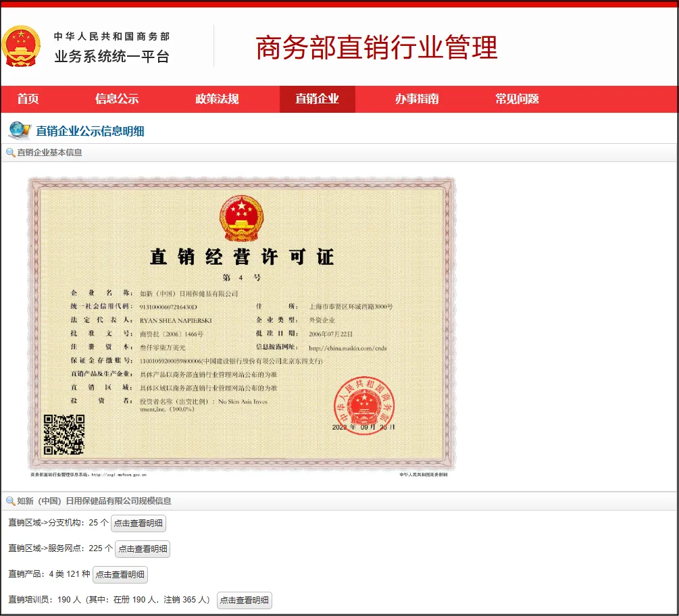Click company name 如新（中国）日用保健品有限公司 on license

(x=188, y=294)
